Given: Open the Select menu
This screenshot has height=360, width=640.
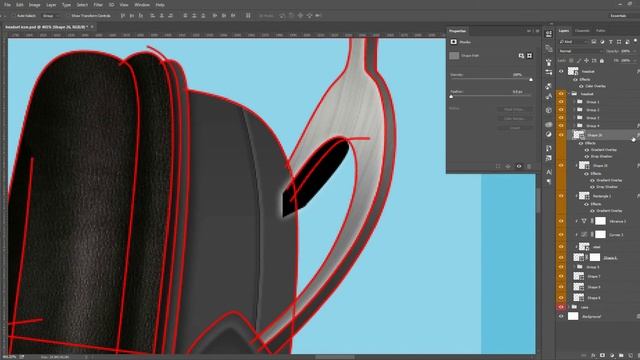Looking at the screenshot, I should (x=82, y=5).
